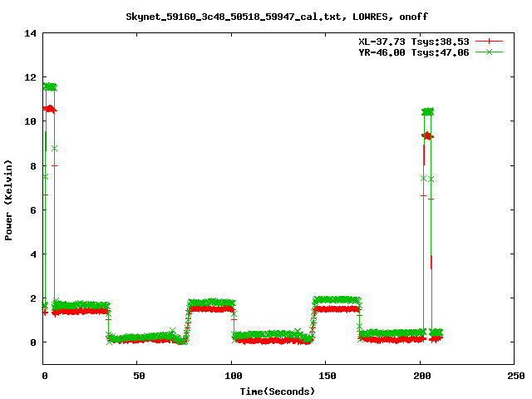Click the green peak near 200 seconds
Image resolution: width=532 pixels, height=399 pixels.
coord(427,111)
